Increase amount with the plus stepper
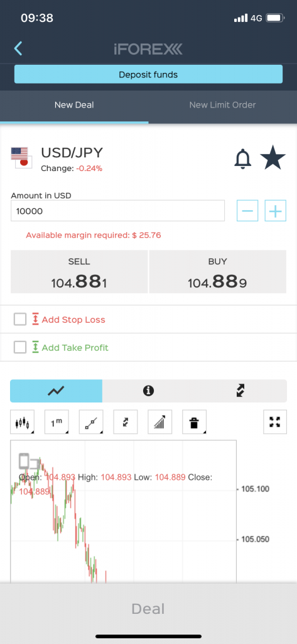297x644 pixels. [275, 211]
